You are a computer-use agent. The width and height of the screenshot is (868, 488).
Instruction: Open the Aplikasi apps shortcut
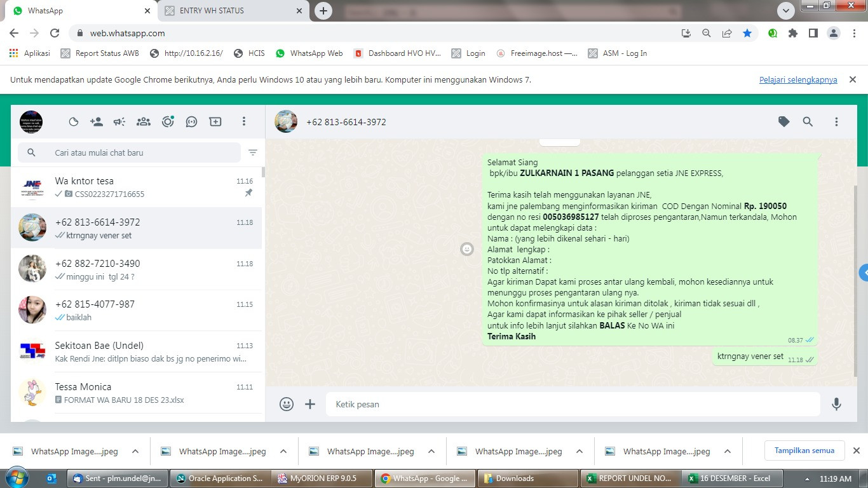point(30,53)
